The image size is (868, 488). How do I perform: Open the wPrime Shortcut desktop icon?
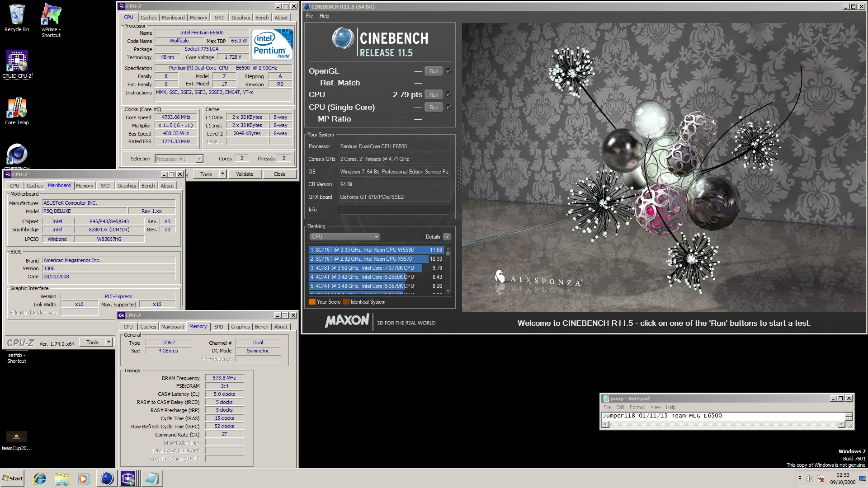point(51,20)
